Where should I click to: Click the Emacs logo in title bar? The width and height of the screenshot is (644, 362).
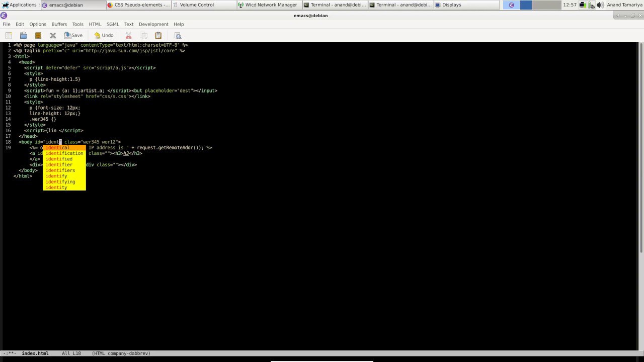tap(4, 15)
